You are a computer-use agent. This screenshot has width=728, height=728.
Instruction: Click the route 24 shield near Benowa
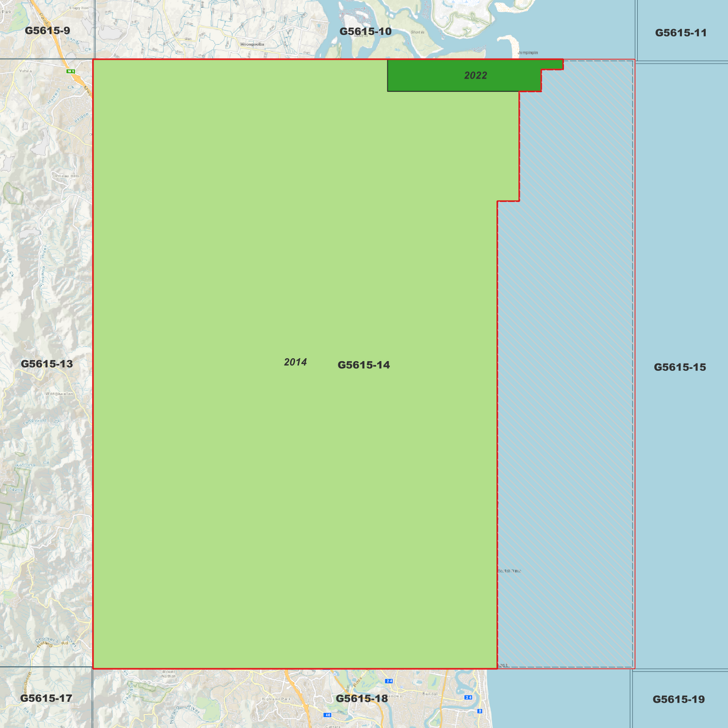pos(389,681)
